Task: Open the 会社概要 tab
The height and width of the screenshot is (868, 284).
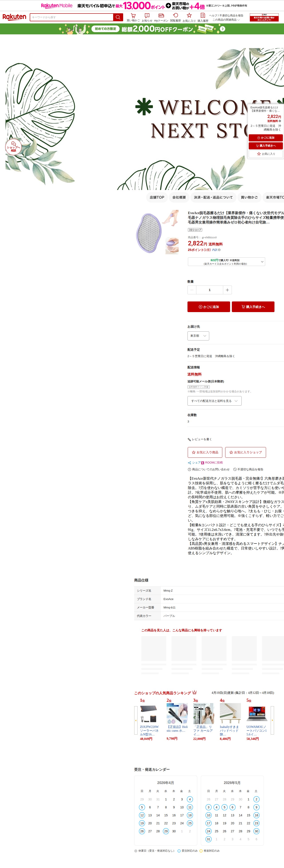Action: click(x=179, y=197)
